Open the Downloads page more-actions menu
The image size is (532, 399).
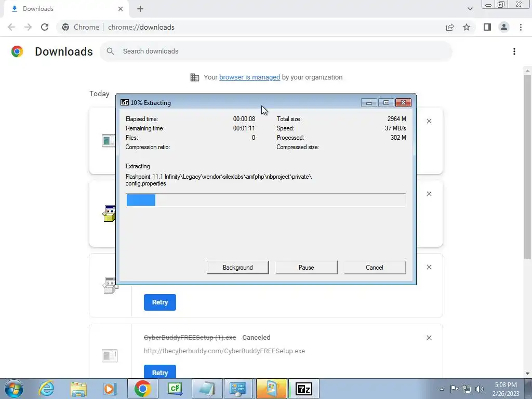(x=514, y=51)
